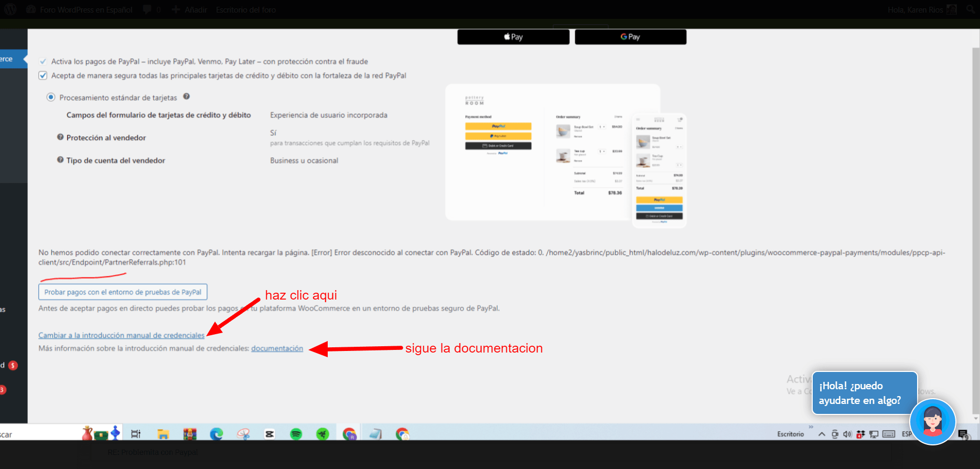Open Microsoft Edge from the taskbar
The width and height of the screenshot is (980, 469).
pos(217,434)
